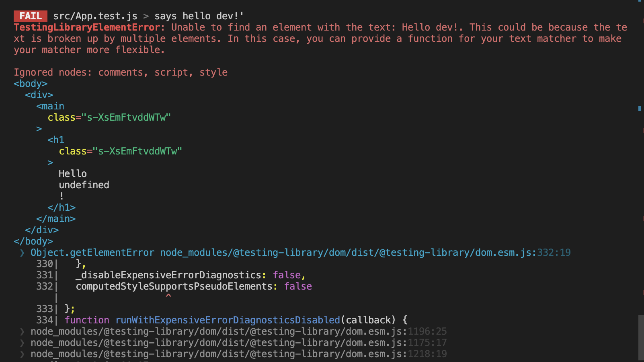Click the 'says hello dev!' test name

point(199,16)
